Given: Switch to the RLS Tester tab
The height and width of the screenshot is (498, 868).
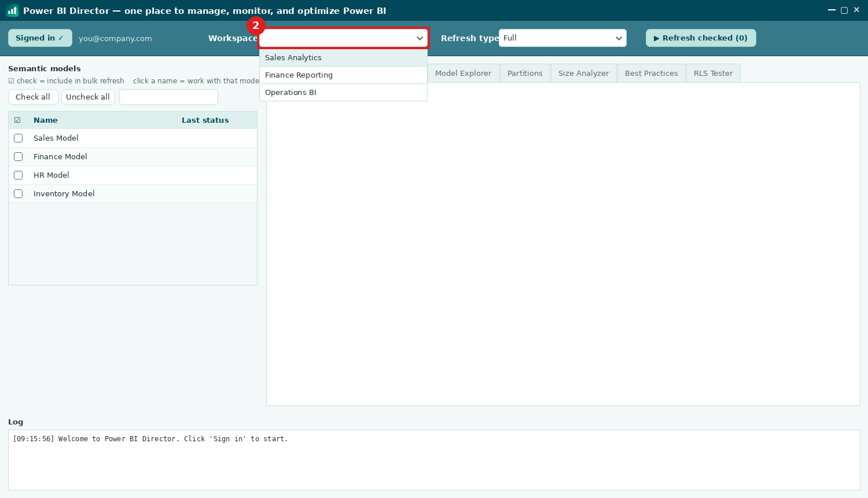Looking at the screenshot, I should [x=713, y=74].
